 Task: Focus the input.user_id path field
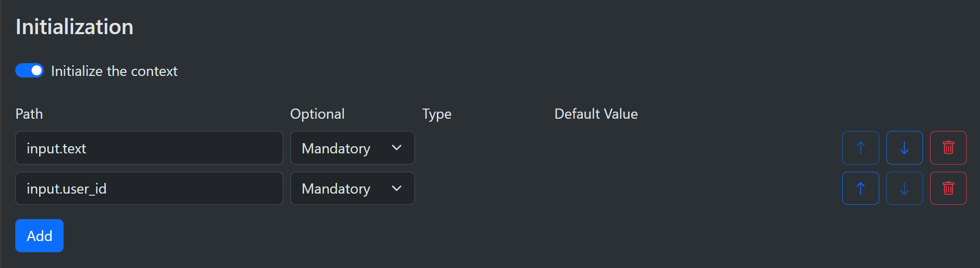pyautogui.click(x=149, y=189)
